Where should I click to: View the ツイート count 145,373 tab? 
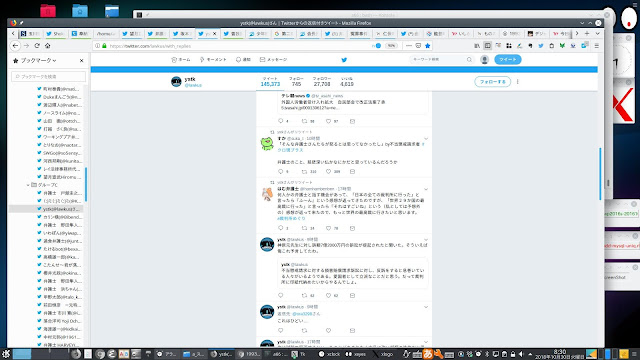coord(270,82)
